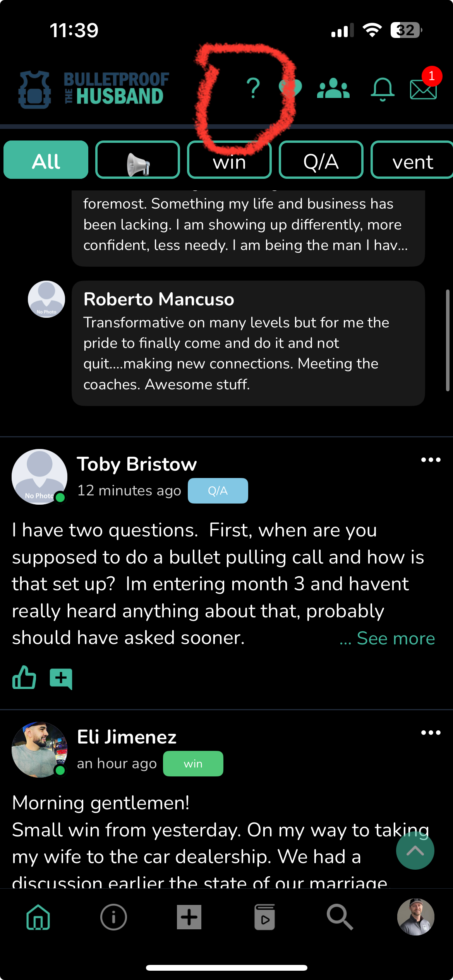Select the All filter tab
The height and width of the screenshot is (980, 453).
click(x=46, y=160)
